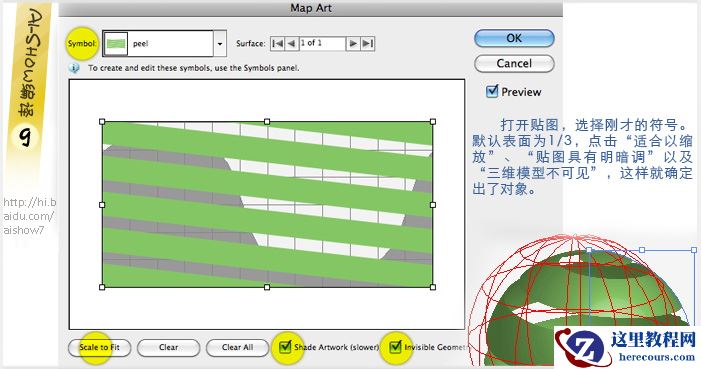Open the Symbol dropdown arrow
The height and width of the screenshot is (369, 701).
click(220, 43)
